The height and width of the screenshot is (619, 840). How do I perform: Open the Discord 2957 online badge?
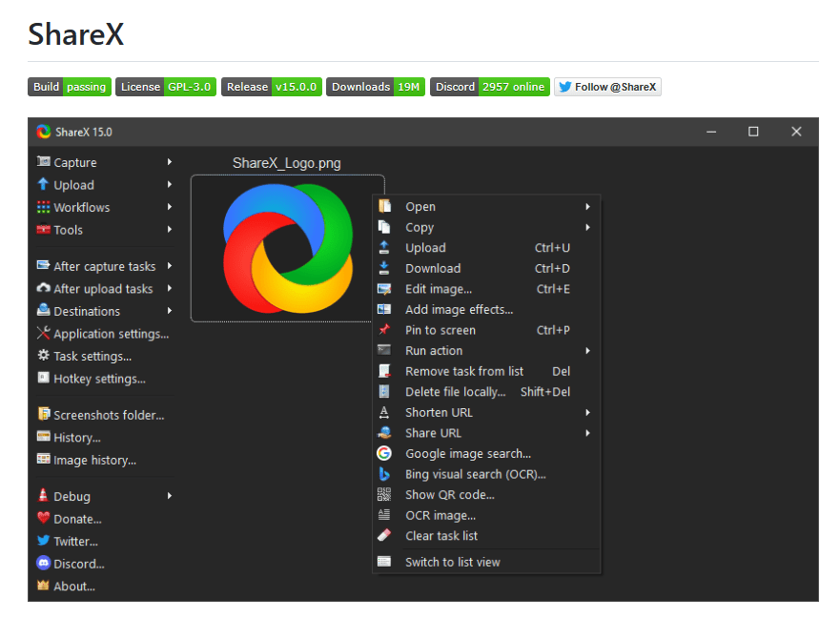point(490,87)
